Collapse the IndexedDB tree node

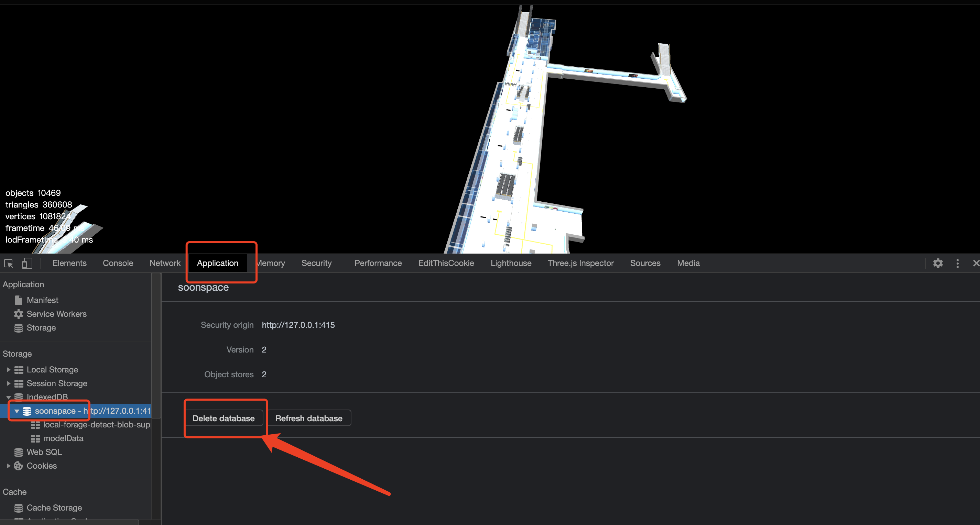(x=8, y=397)
